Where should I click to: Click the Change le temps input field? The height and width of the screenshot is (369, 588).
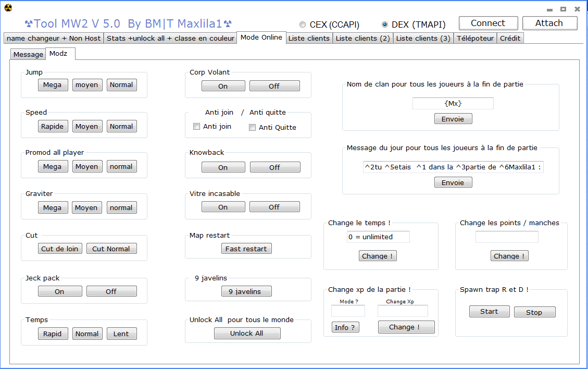coord(378,237)
